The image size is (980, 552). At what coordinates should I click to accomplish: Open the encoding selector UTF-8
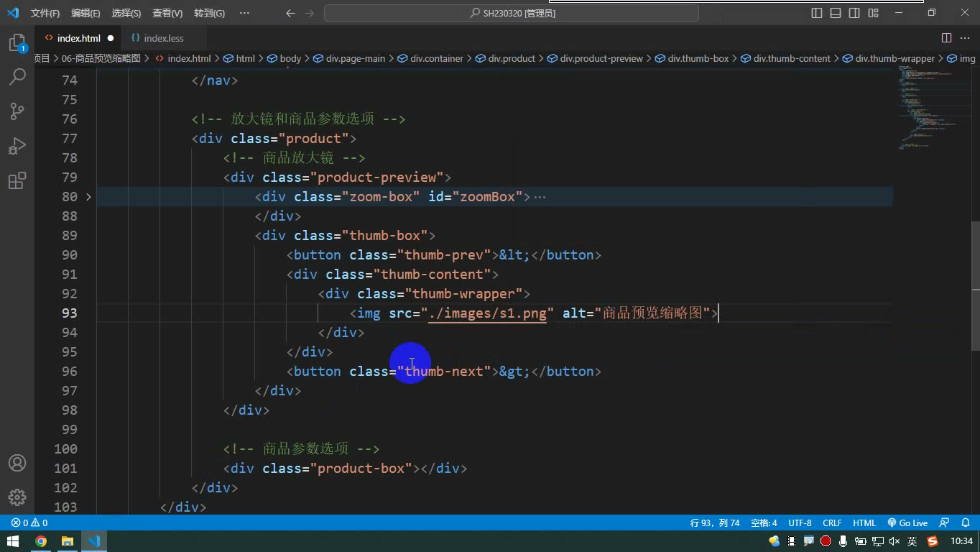[x=800, y=523]
